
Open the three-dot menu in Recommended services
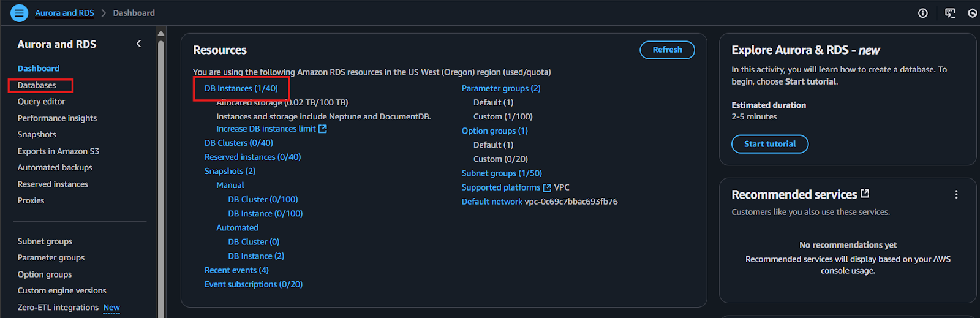[x=956, y=194]
